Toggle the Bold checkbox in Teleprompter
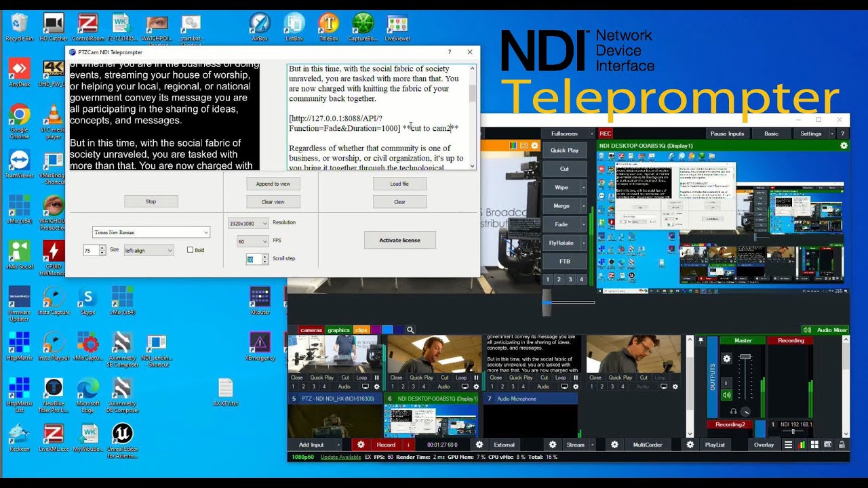The image size is (868, 488). [190, 250]
